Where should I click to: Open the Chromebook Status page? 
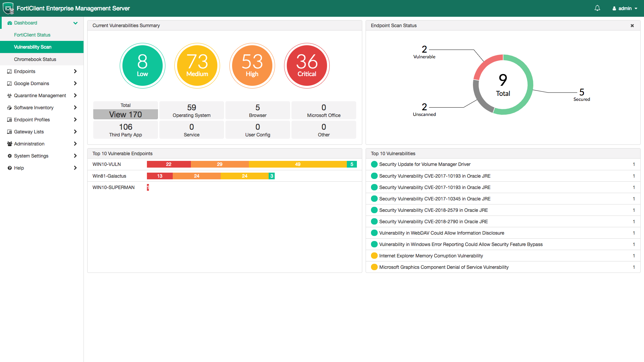(x=35, y=59)
